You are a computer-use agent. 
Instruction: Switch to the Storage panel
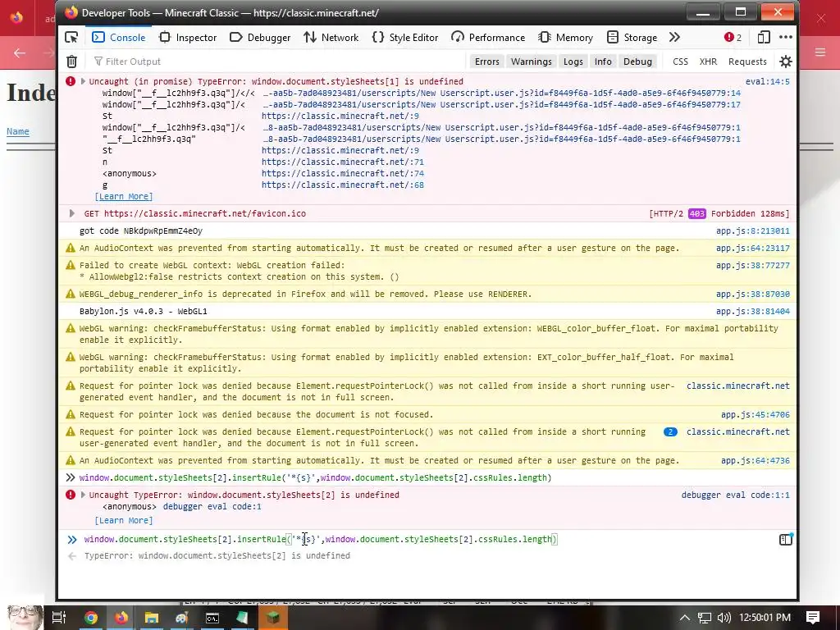point(632,37)
